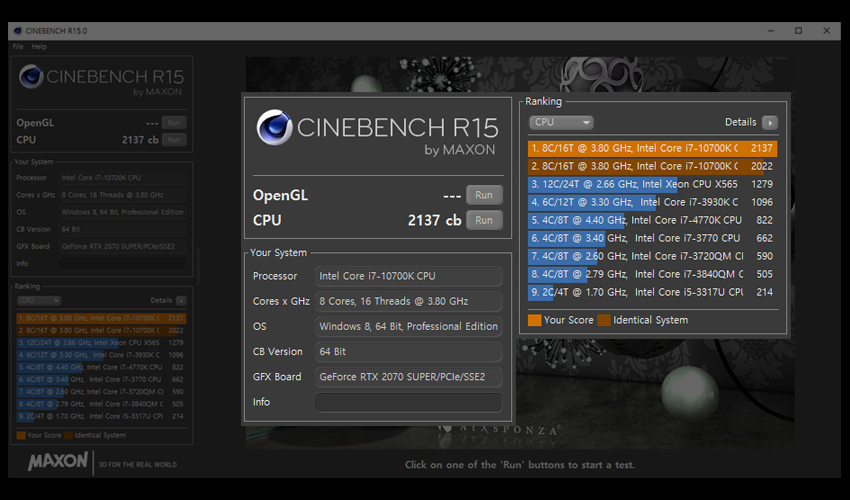The height and width of the screenshot is (500, 850).
Task: Select sidebar i7-4770K ranking row
Action: pyautogui.click(x=101, y=367)
